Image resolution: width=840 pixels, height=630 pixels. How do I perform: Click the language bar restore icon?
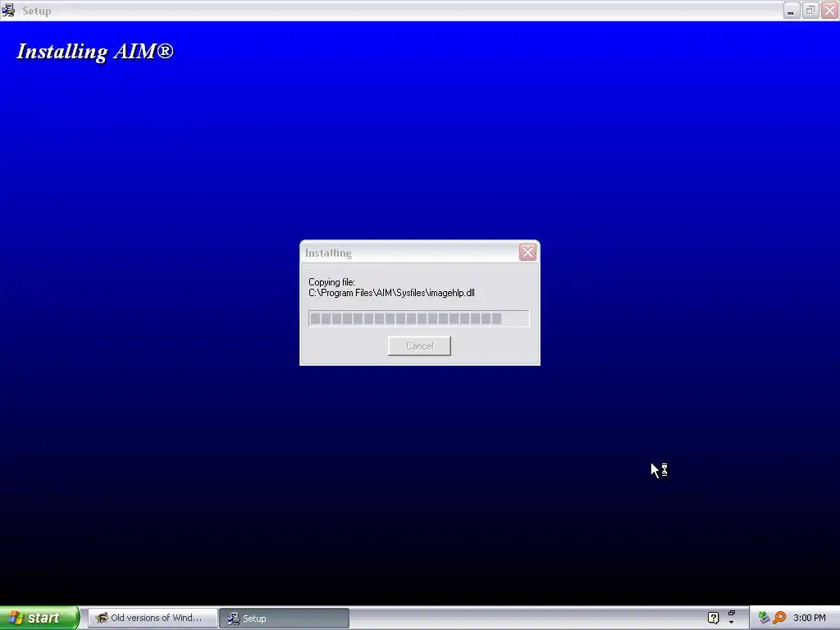point(731,613)
